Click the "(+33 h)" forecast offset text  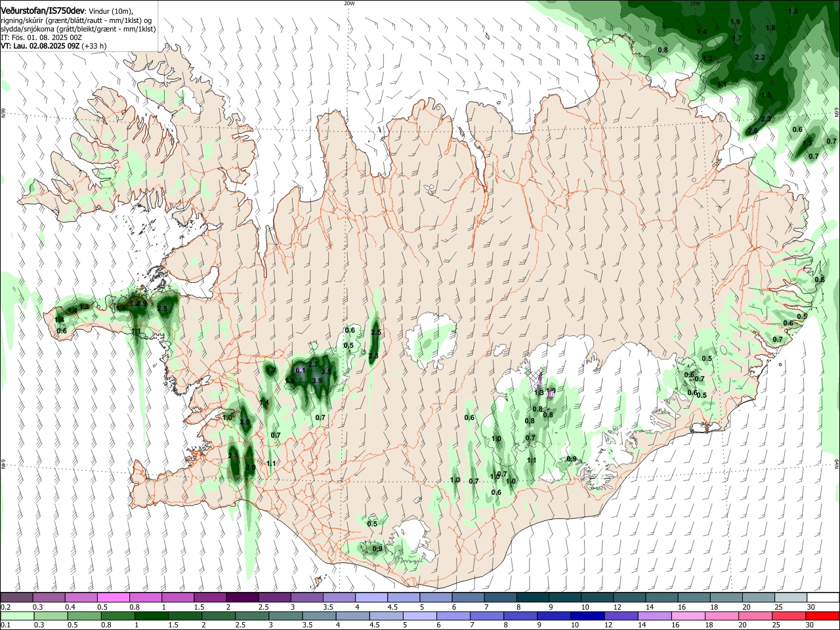[94, 46]
